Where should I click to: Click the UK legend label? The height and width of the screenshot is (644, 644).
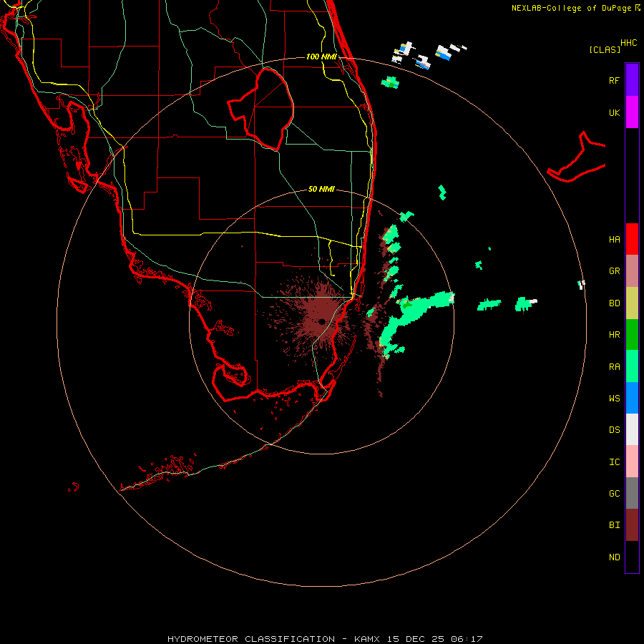[614, 112]
